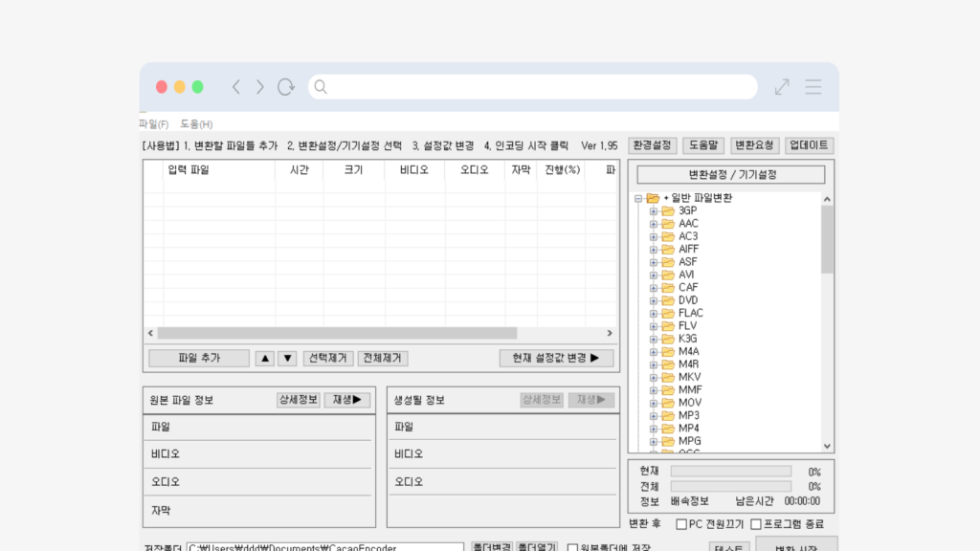Click the 환경설정 button
Viewport: 980px width, 551px height.
pyautogui.click(x=653, y=145)
